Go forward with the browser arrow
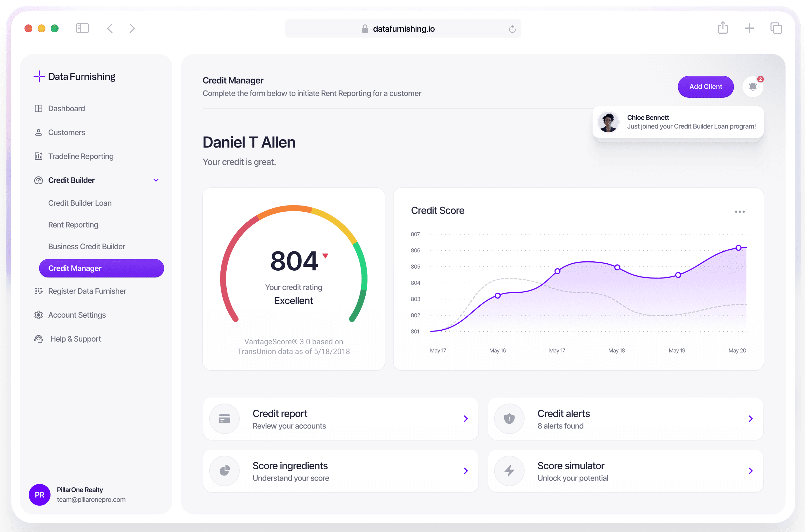The width and height of the screenshot is (805, 532). pos(132,28)
